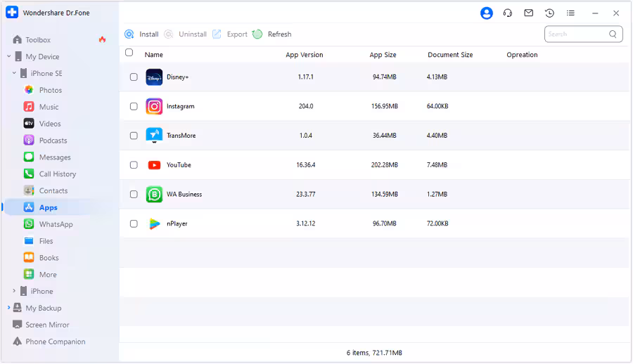Check the WA Business row checkbox
This screenshot has width=633, height=364.
134,194
